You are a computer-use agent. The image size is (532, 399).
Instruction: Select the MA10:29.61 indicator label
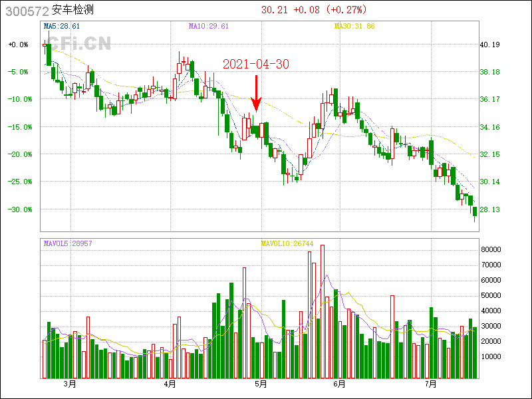[208, 27]
